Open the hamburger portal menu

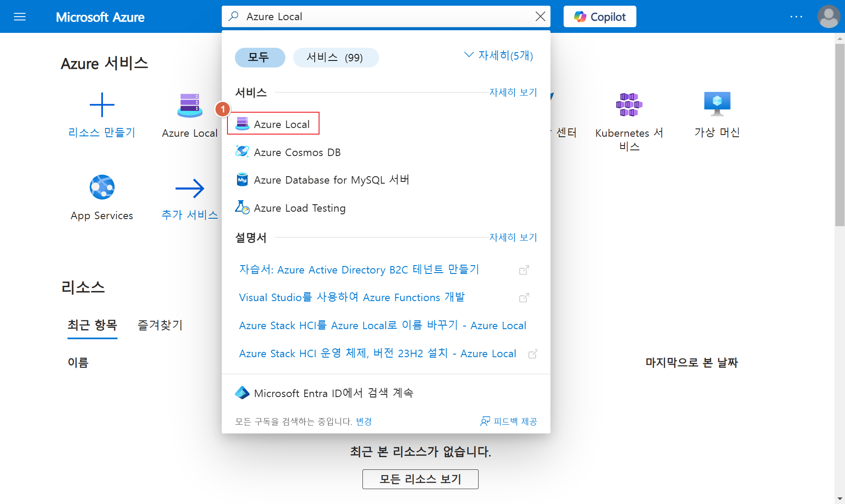(x=20, y=17)
